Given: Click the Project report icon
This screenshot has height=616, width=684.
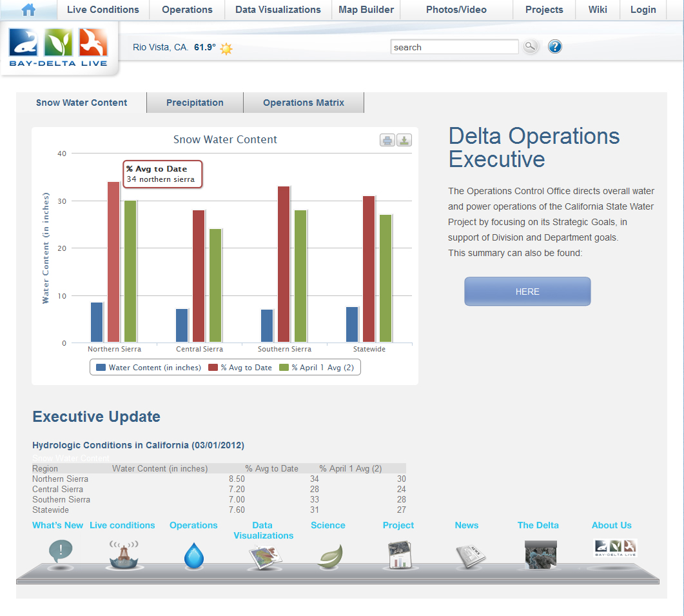Looking at the screenshot, I should (x=400, y=555).
